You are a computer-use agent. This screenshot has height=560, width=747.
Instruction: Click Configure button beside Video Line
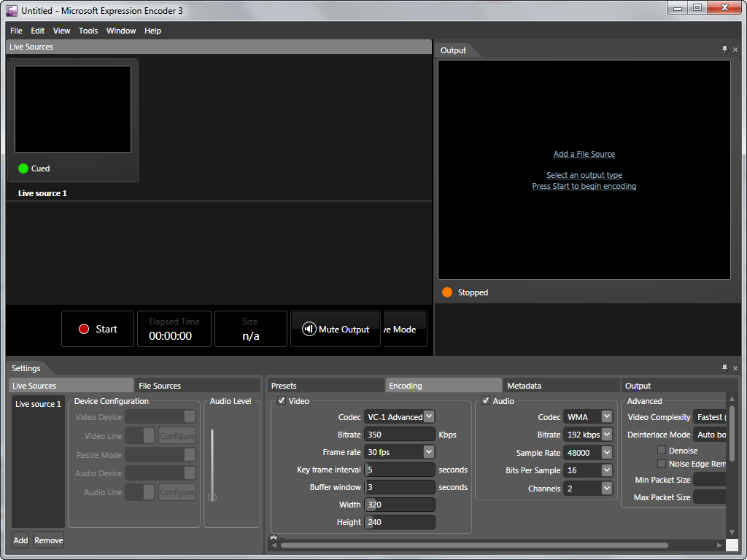177,436
